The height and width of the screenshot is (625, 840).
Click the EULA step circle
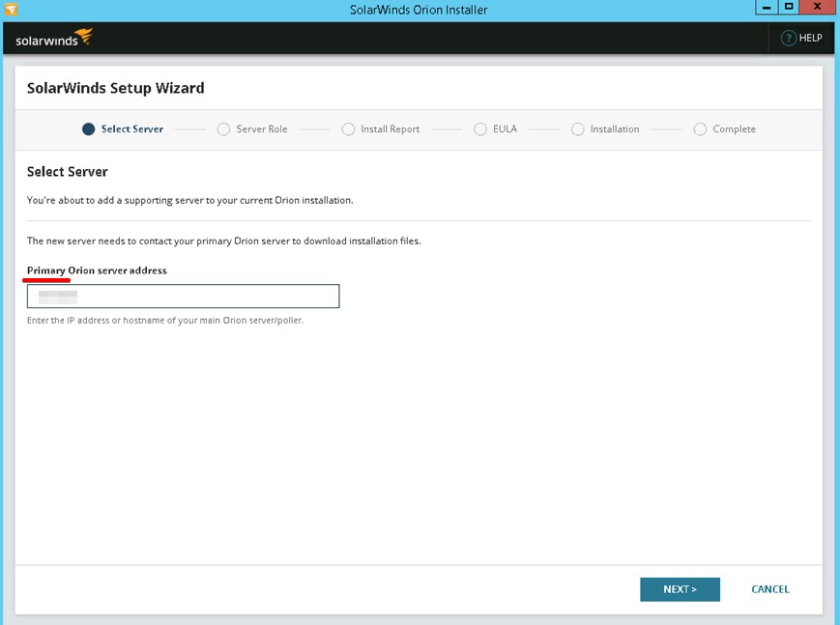coord(480,129)
